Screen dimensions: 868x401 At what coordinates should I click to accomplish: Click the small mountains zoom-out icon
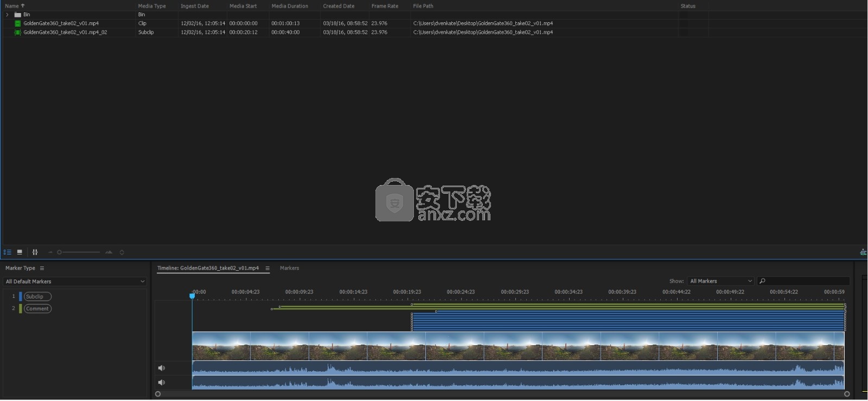(x=50, y=252)
